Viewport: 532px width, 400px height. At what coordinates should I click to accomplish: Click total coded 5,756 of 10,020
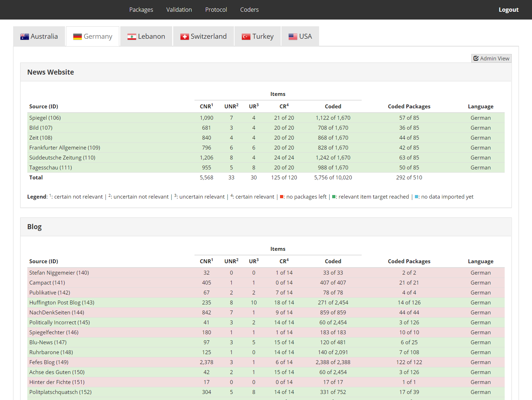(333, 177)
